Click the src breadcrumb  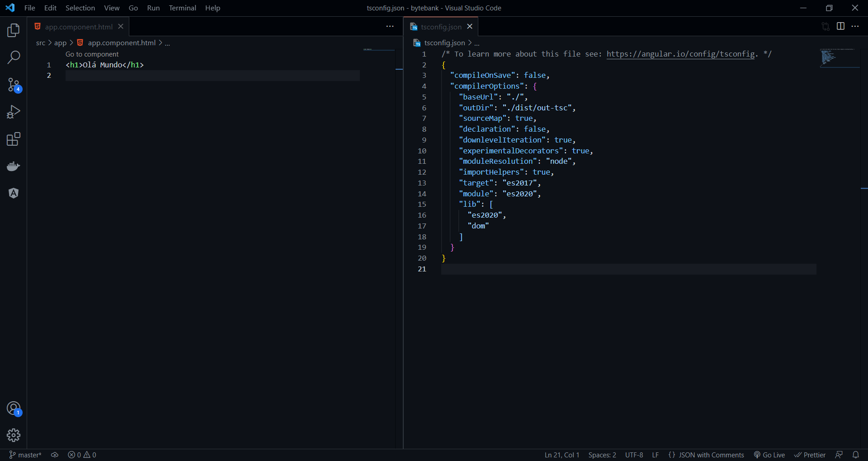pyautogui.click(x=41, y=43)
